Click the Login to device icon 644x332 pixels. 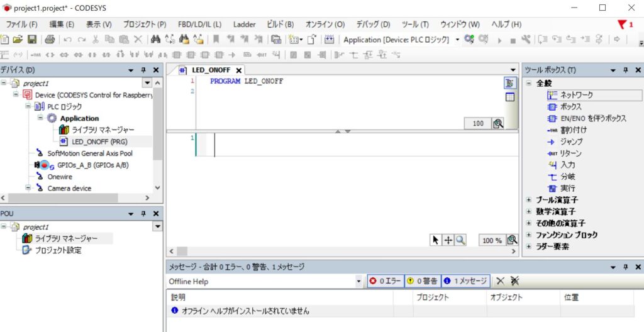[x=469, y=40]
